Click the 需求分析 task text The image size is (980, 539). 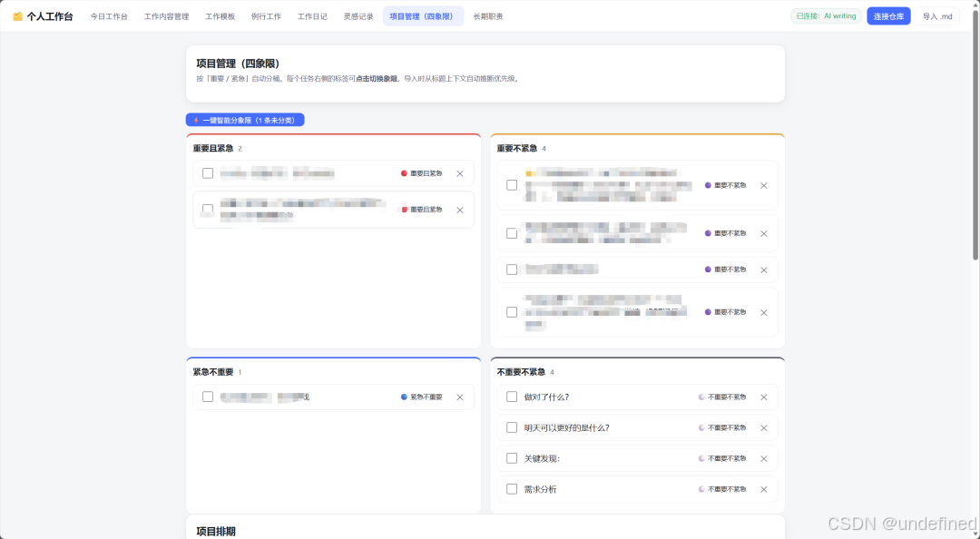541,490
